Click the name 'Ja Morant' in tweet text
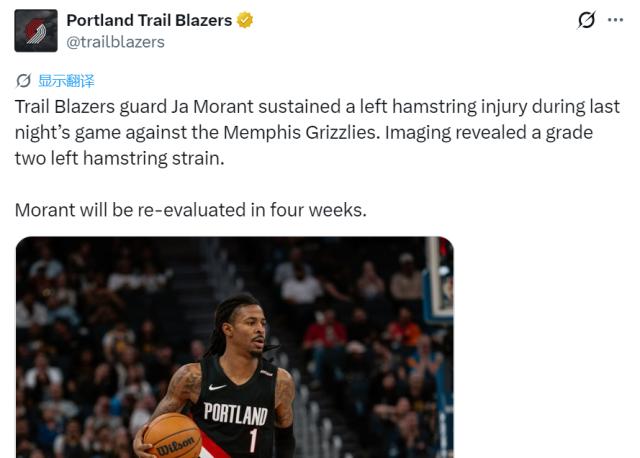640x458 pixels. tap(212, 107)
